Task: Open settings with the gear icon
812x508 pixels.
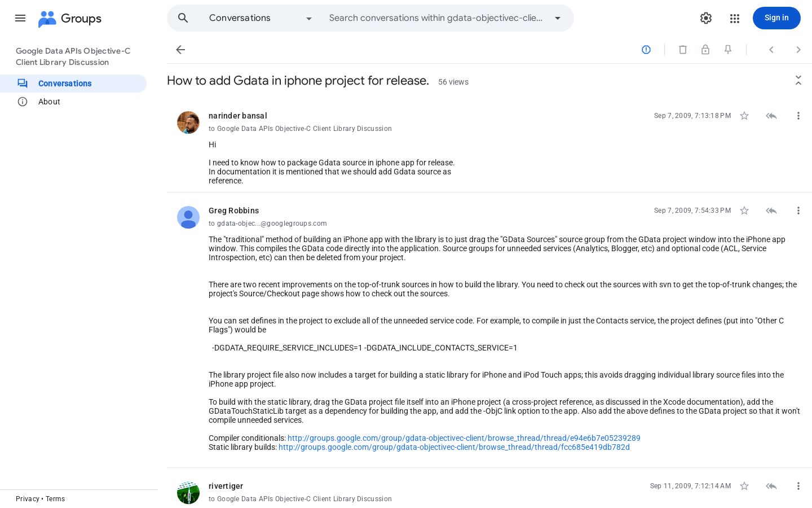Action: tap(706, 18)
